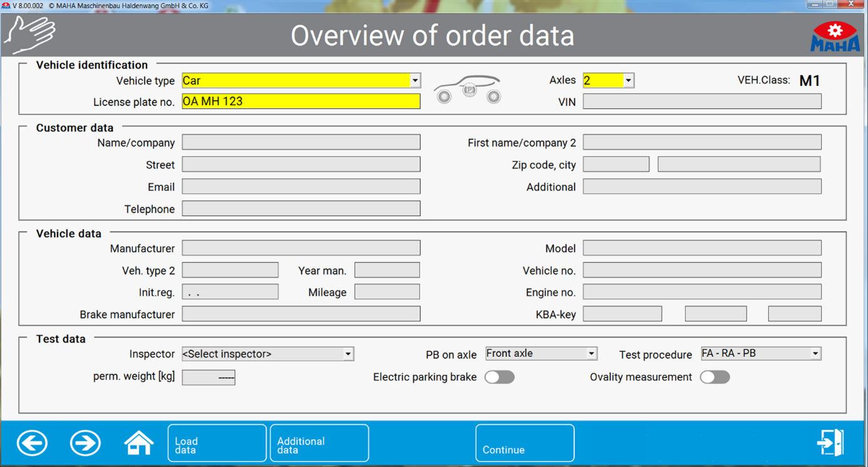Click the Vehicle identification group label
The image size is (868, 467).
[x=92, y=65]
